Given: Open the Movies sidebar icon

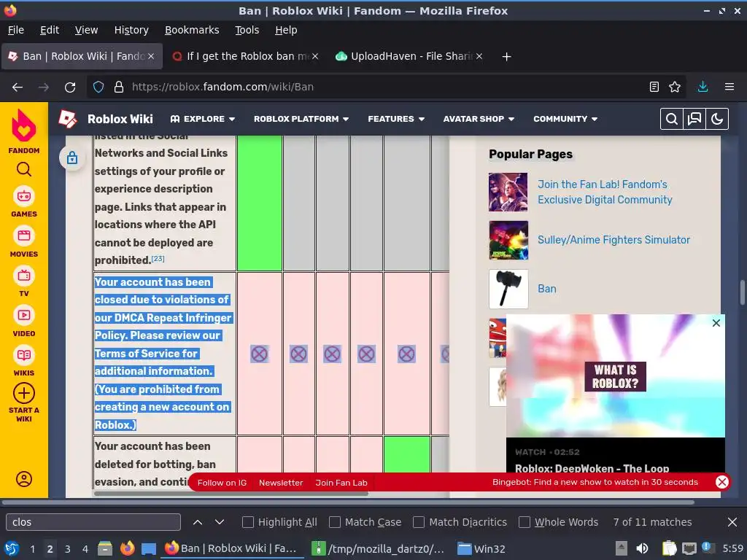Looking at the screenshot, I should pos(24,236).
